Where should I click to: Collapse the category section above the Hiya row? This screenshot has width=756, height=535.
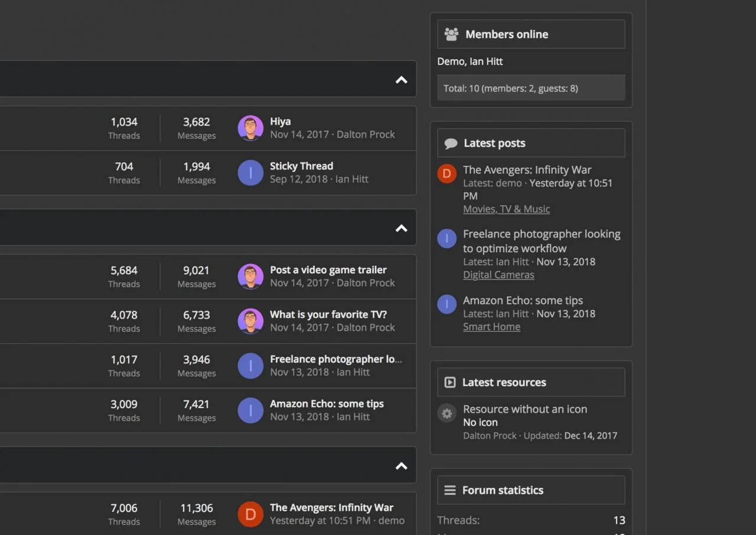pos(402,80)
